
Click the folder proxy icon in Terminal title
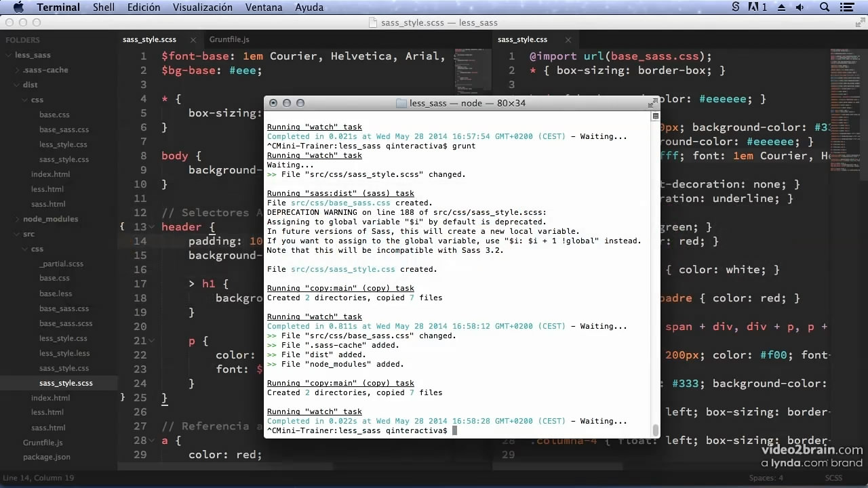(x=401, y=103)
